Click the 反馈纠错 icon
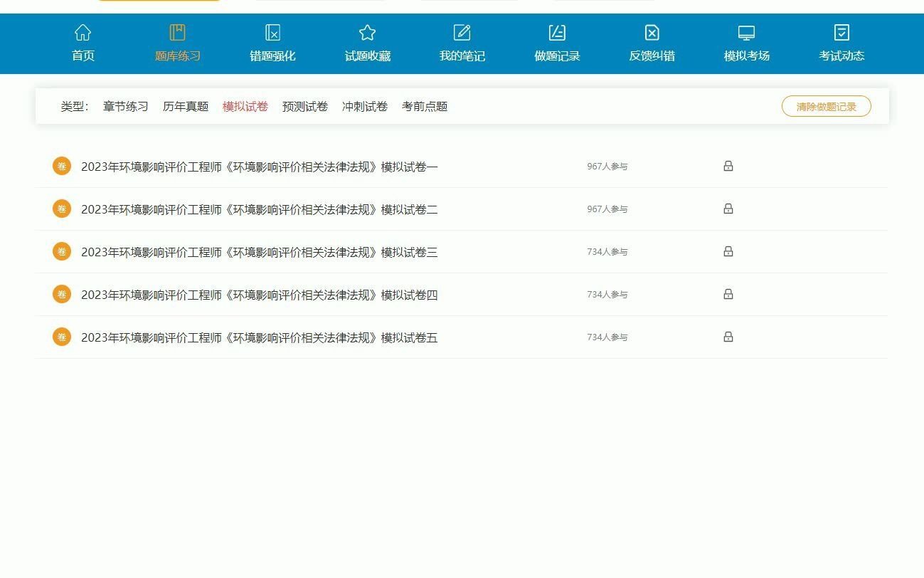The width and height of the screenshot is (924, 578). point(652,33)
